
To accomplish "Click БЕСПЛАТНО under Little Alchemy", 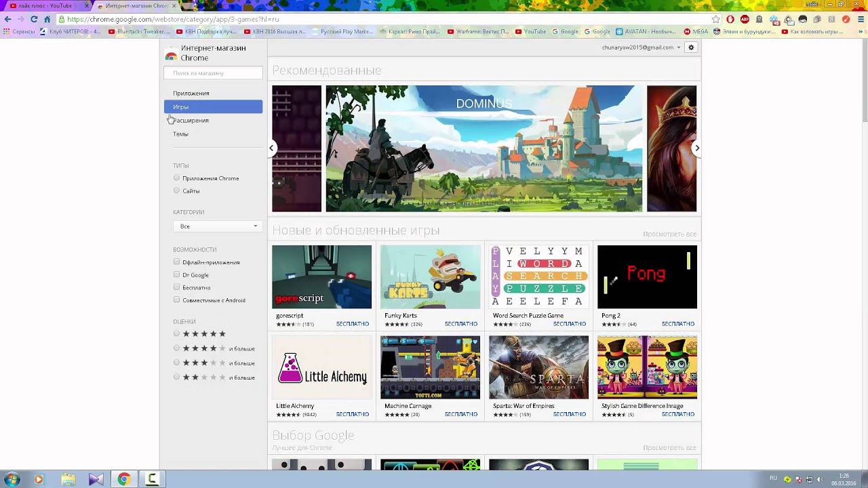I will point(353,414).
